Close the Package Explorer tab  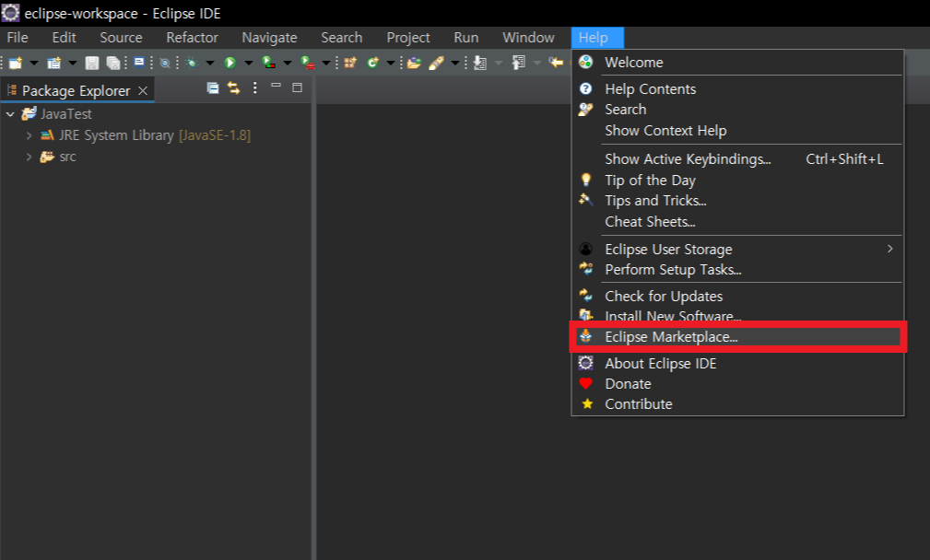pyautogui.click(x=143, y=90)
